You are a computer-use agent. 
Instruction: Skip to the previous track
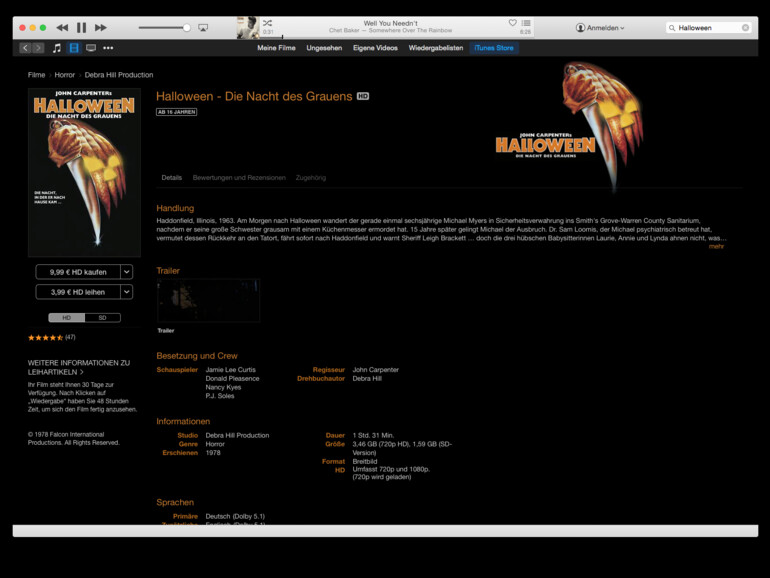click(62, 28)
